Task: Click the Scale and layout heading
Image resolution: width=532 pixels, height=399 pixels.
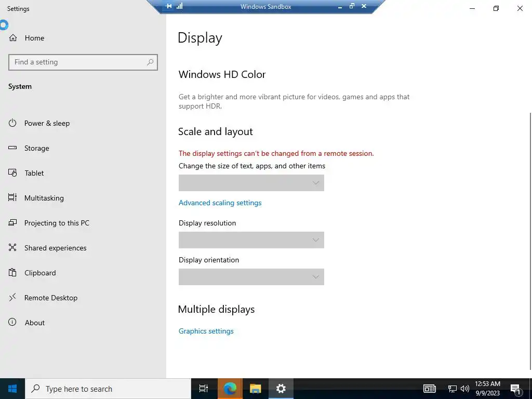Action: pos(216,131)
